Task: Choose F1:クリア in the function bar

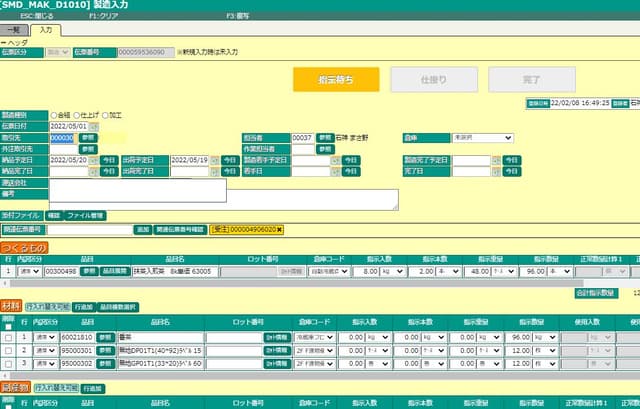Action: click(104, 16)
